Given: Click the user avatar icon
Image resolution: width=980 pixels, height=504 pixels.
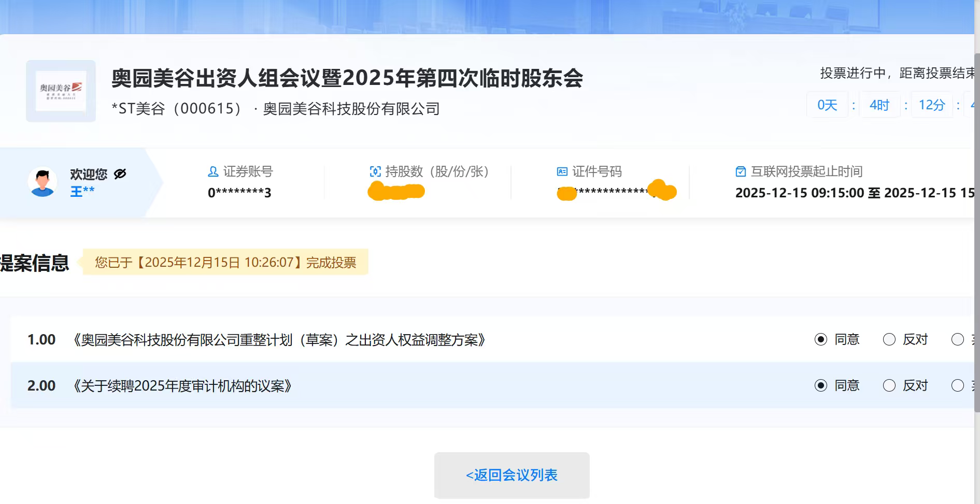Looking at the screenshot, I should (42, 182).
